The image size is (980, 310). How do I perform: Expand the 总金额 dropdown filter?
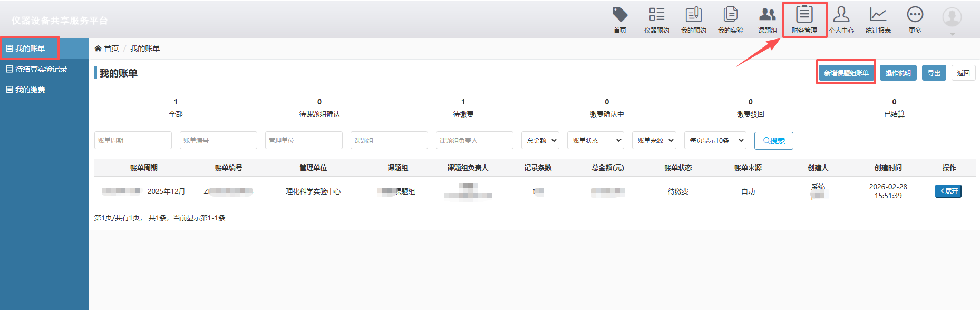click(540, 140)
